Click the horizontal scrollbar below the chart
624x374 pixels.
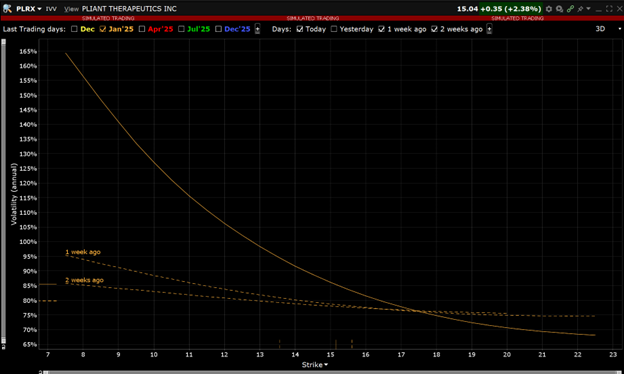pyautogui.click(x=333, y=372)
